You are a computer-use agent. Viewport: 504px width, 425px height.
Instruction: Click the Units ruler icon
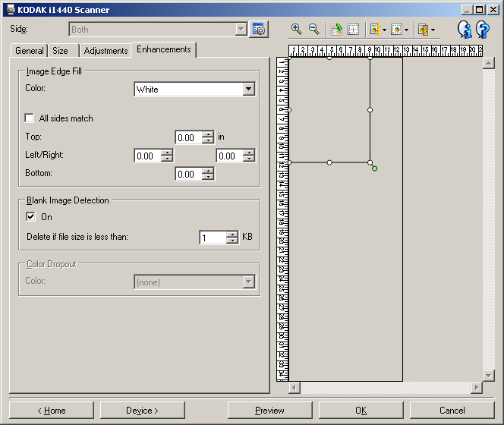pyautogui.click(x=423, y=30)
